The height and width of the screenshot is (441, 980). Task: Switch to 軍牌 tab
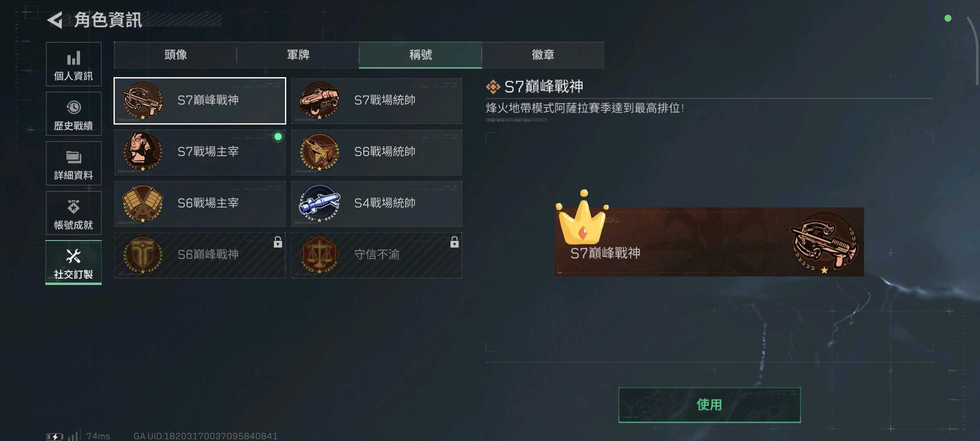pyautogui.click(x=298, y=55)
